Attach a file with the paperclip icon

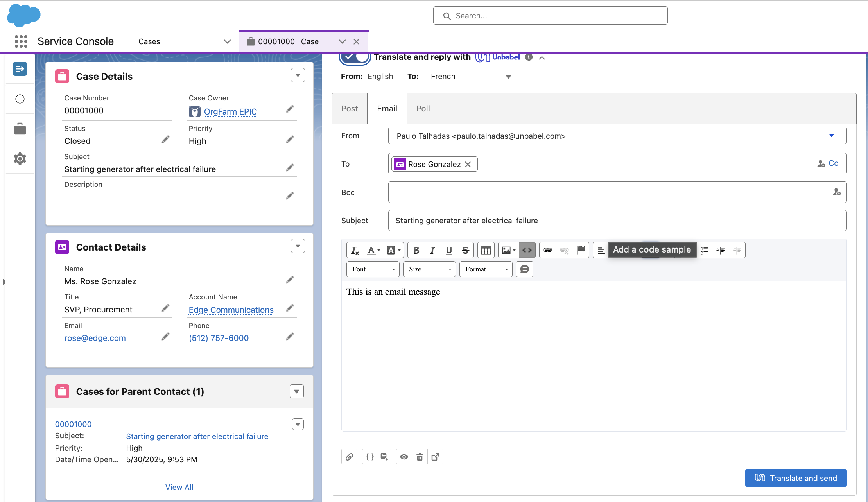pyautogui.click(x=349, y=457)
